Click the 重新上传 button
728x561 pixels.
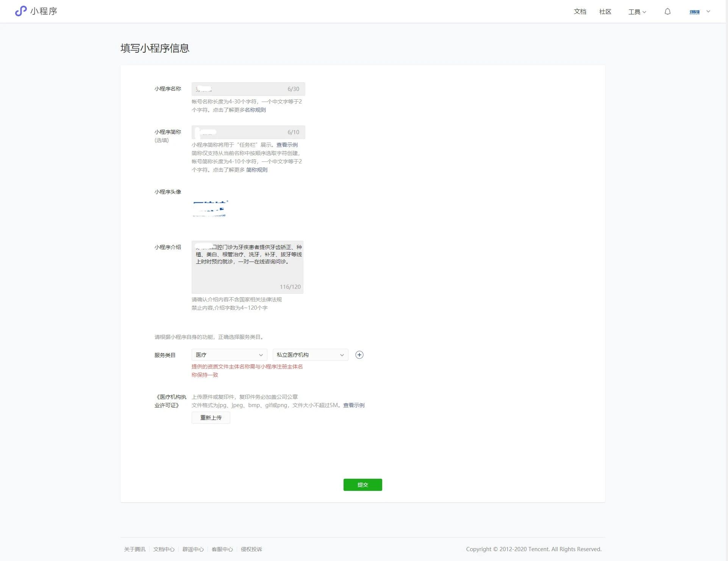coord(211,418)
